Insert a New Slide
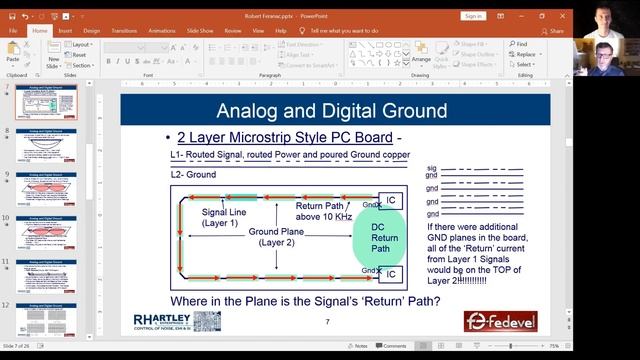This screenshot has height=360, width=640. [54, 55]
